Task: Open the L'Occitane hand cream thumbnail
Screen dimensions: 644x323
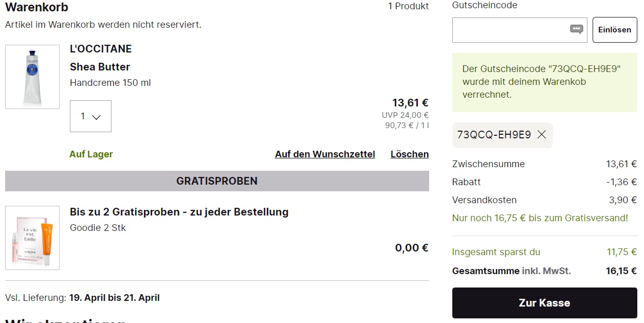Action: click(x=32, y=77)
